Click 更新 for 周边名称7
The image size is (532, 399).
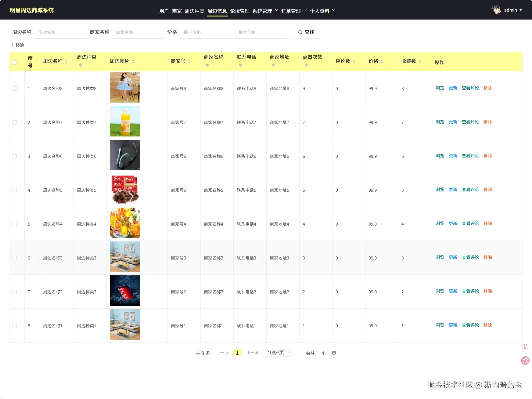point(453,122)
